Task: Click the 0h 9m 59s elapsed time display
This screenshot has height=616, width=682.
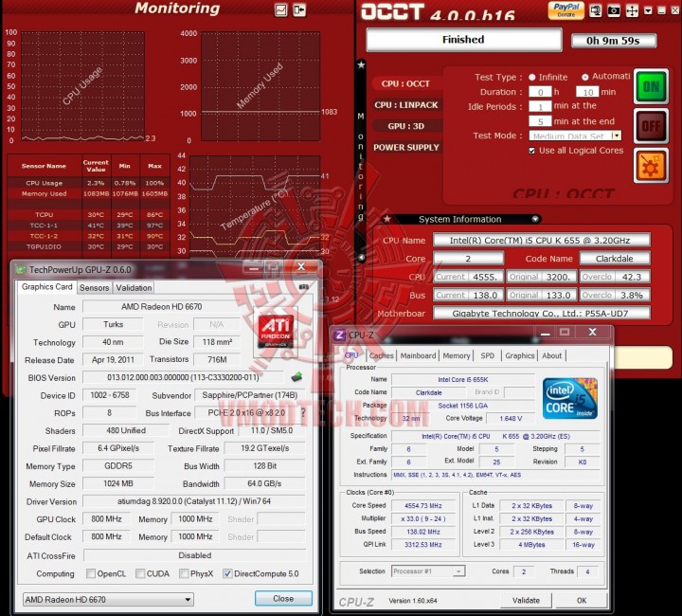Action: tap(613, 41)
